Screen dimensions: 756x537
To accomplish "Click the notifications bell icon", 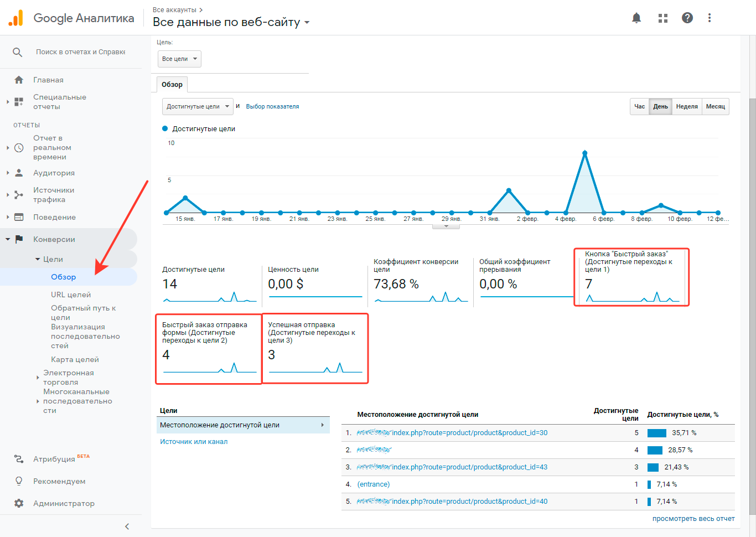I will tap(636, 18).
